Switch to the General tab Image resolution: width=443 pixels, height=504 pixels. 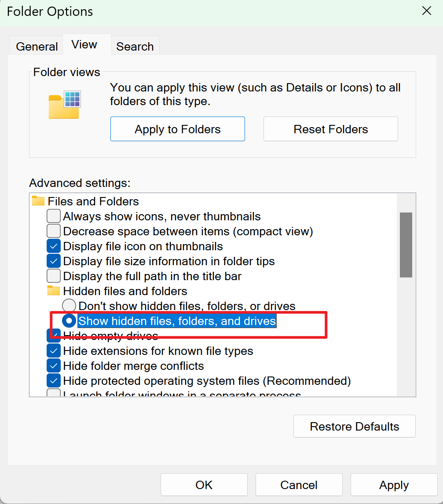tap(37, 47)
